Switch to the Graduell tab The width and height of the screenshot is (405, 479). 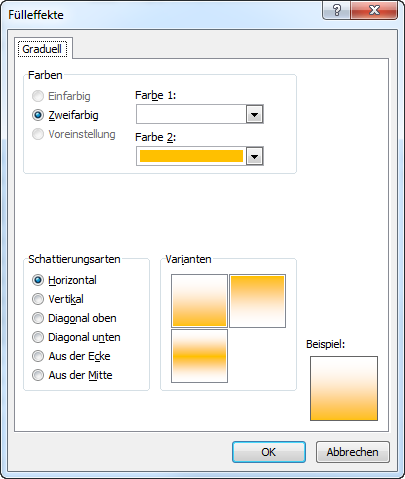42,49
